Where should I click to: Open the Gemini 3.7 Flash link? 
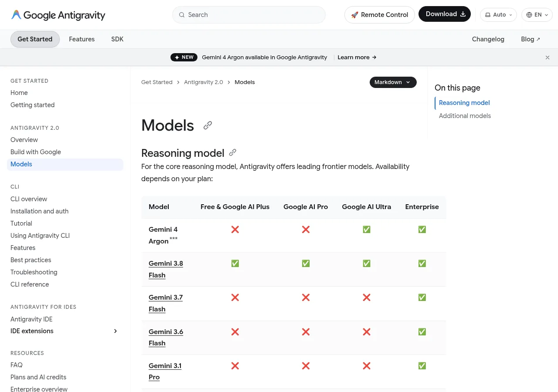pyautogui.click(x=166, y=303)
